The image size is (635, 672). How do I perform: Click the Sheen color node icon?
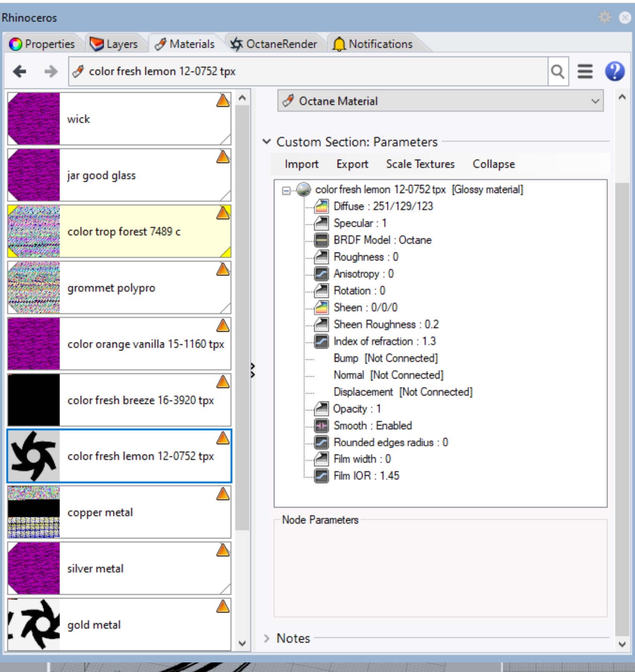coord(321,307)
